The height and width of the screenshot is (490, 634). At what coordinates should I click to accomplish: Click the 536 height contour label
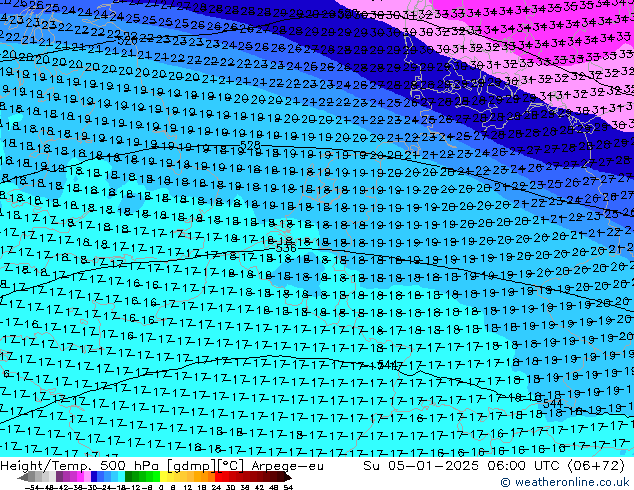(x=286, y=248)
